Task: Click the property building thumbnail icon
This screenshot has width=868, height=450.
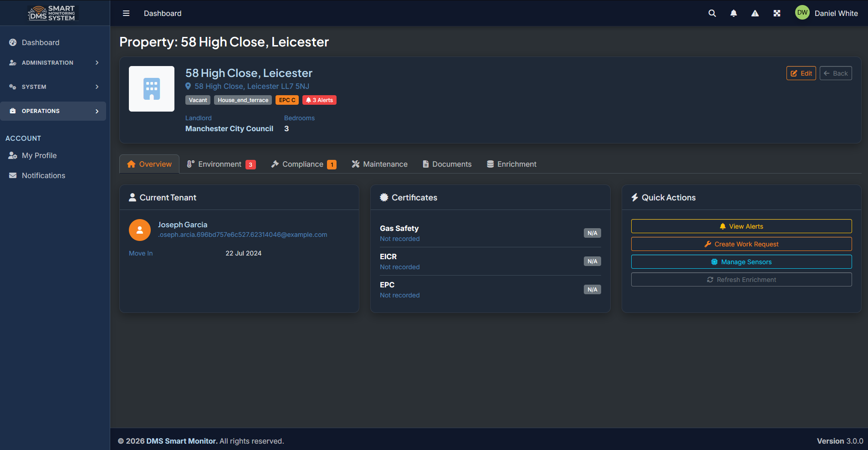Action: [x=152, y=89]
